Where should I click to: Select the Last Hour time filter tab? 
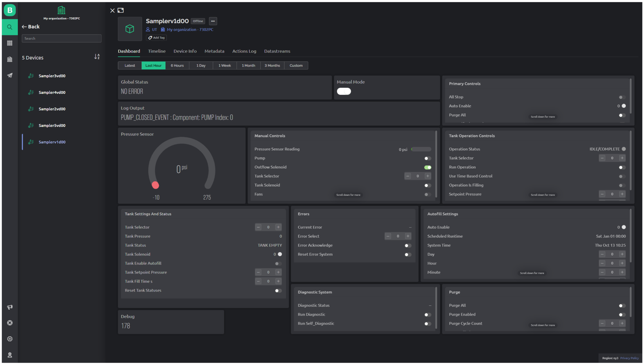point(153,66)
